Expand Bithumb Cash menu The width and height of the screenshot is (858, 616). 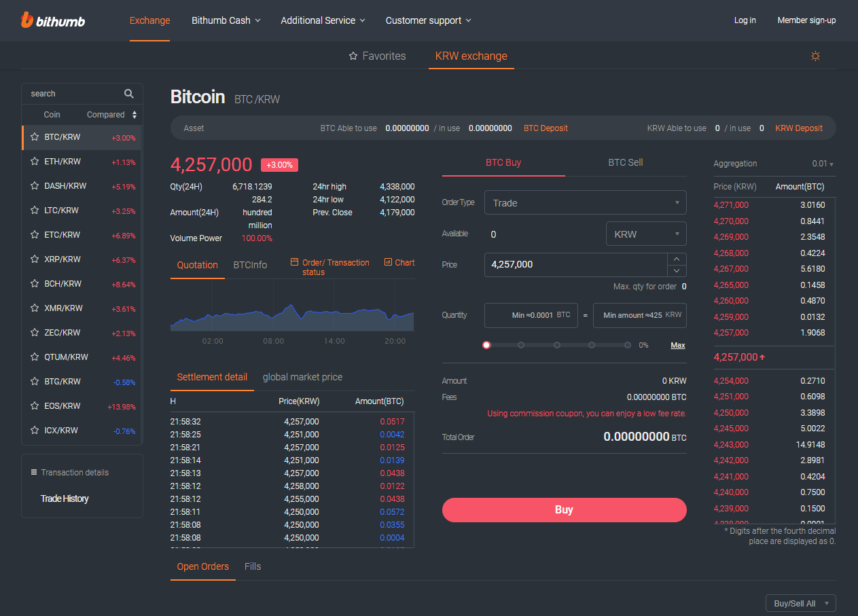click(x=226, y=20)
